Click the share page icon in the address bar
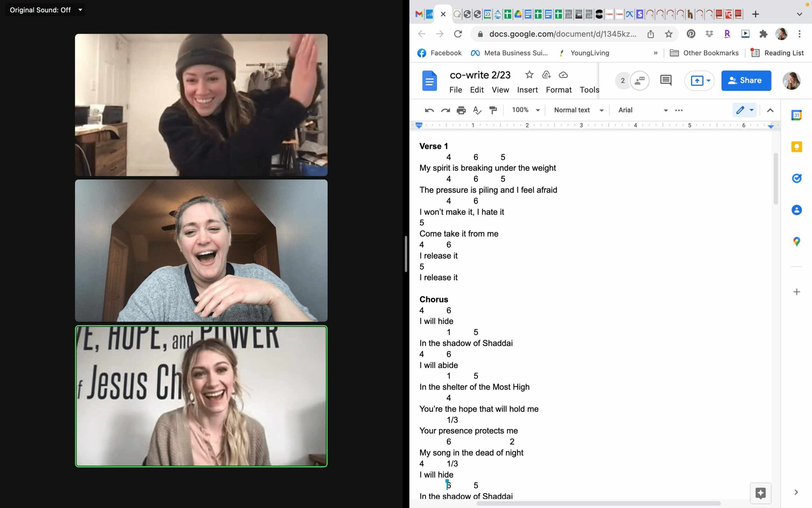The image size is (812, 508). point(651,34)
